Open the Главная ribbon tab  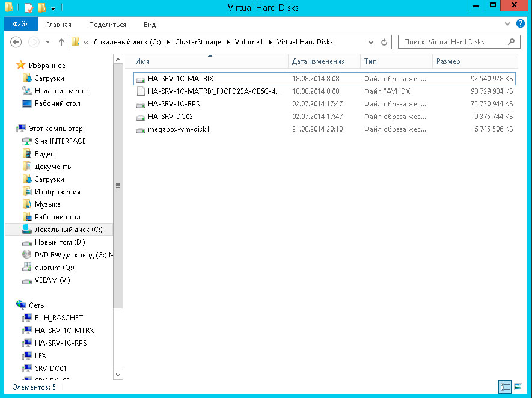pos(58,25)
